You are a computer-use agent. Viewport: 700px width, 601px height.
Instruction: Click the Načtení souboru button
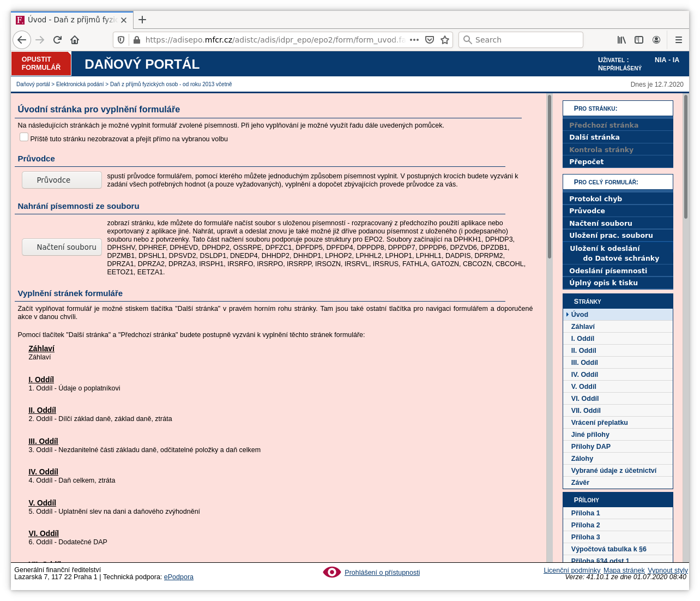click(x=62, y=247)
